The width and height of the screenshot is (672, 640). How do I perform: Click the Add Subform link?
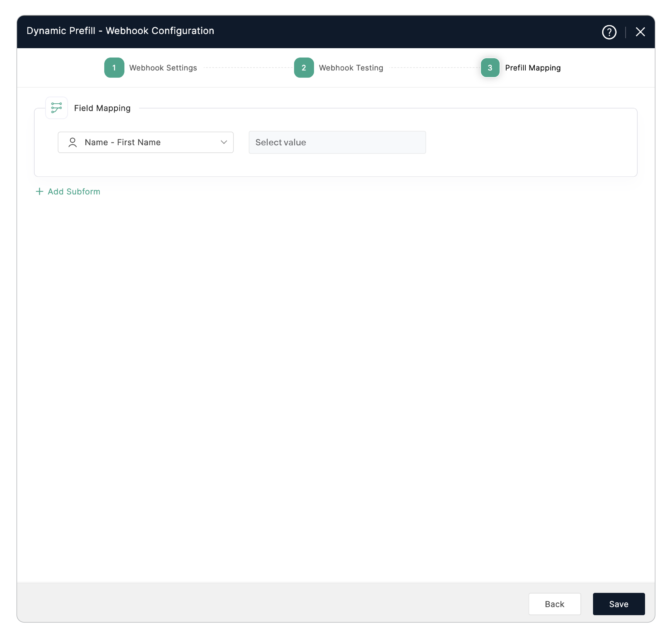74,191
